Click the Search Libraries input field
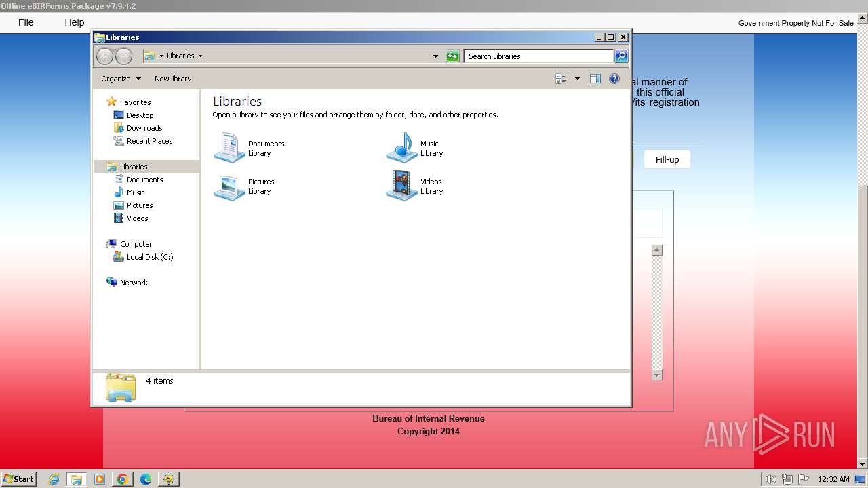The width and height of the screenshot is (868, 488). click(539, 56)
